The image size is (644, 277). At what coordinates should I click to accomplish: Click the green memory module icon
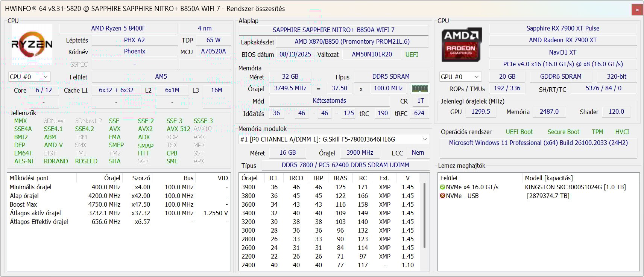420,89
